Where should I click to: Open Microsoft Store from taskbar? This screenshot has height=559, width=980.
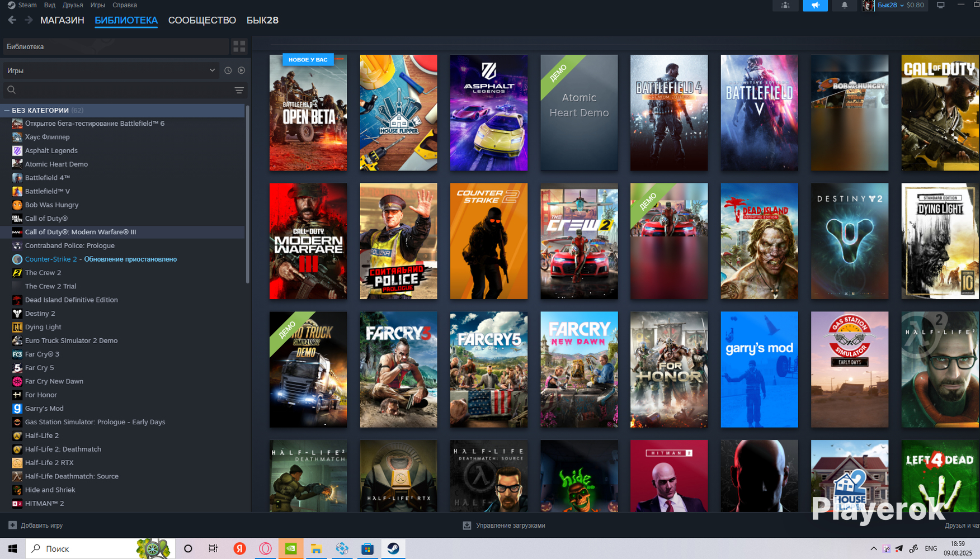point(368,549)
